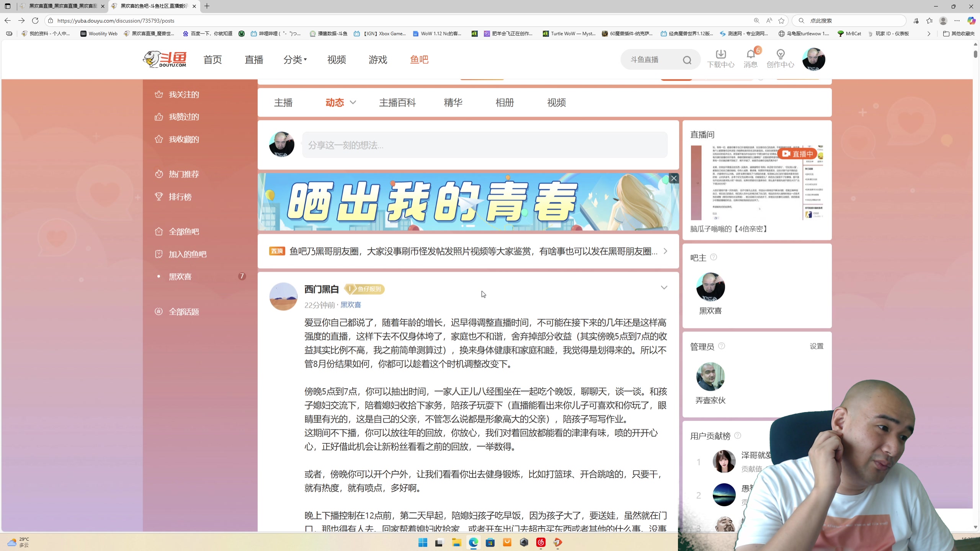Viewport: 980px width, 551px height.
Task: Switch to 主播 tab
Action: pos(283,103)
